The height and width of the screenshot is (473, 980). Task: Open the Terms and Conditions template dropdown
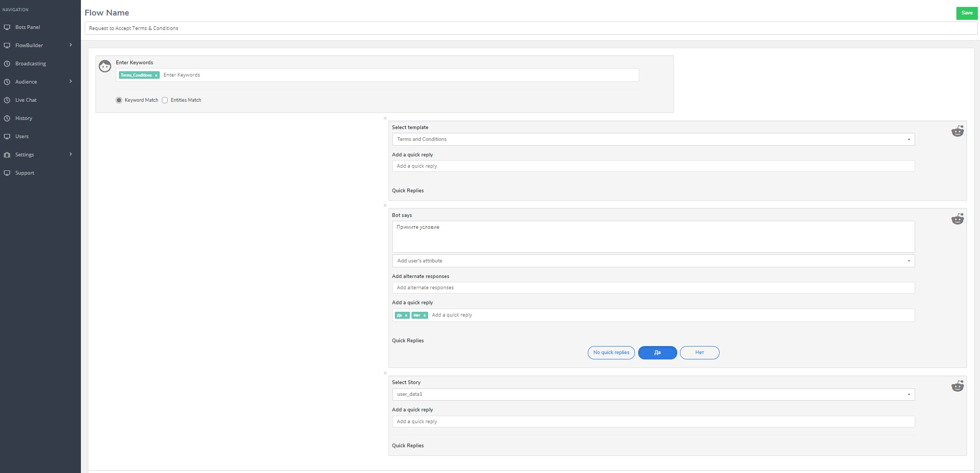point(653,139)
